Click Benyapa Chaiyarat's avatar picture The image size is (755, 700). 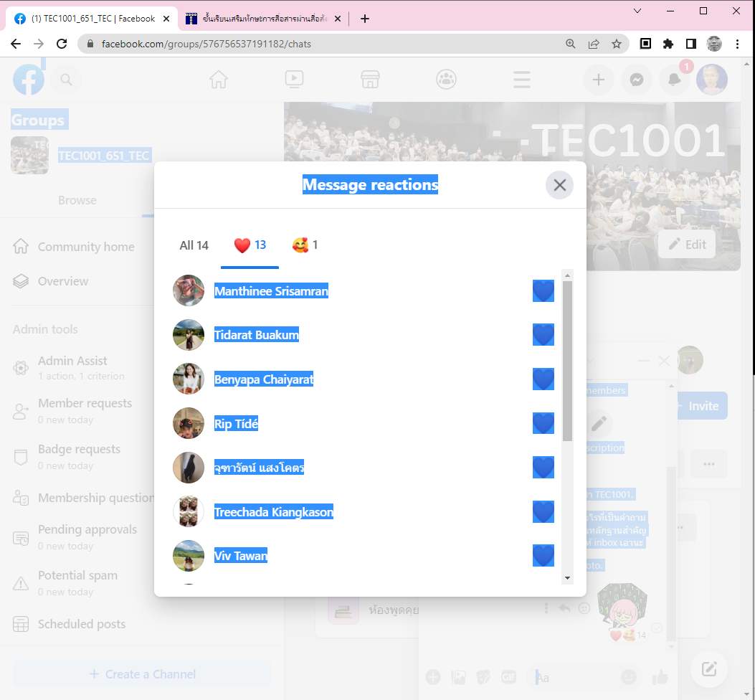(189, 379)
